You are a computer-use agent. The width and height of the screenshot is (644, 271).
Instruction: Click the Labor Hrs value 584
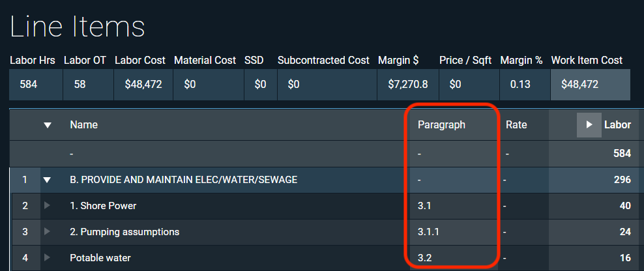point(29,85)
